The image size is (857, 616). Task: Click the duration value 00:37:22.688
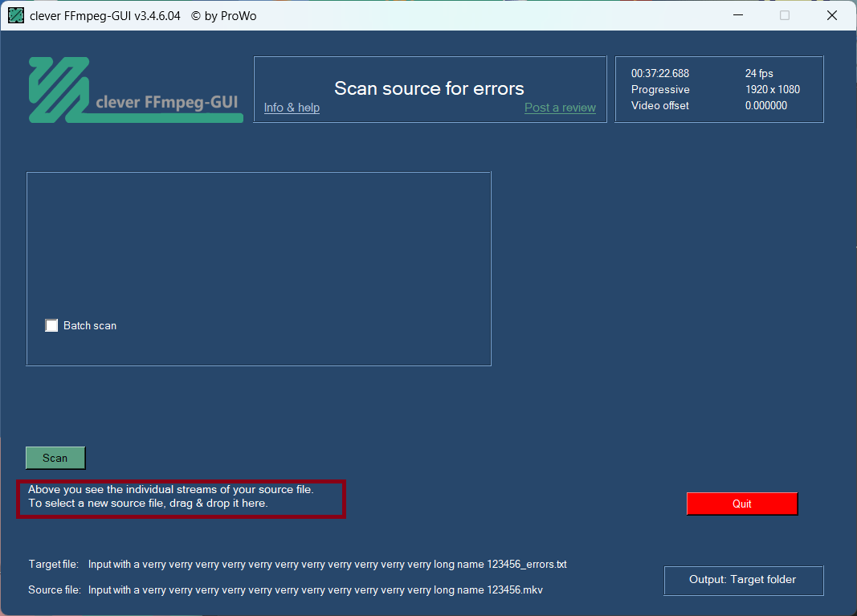(x=659, y=73)
